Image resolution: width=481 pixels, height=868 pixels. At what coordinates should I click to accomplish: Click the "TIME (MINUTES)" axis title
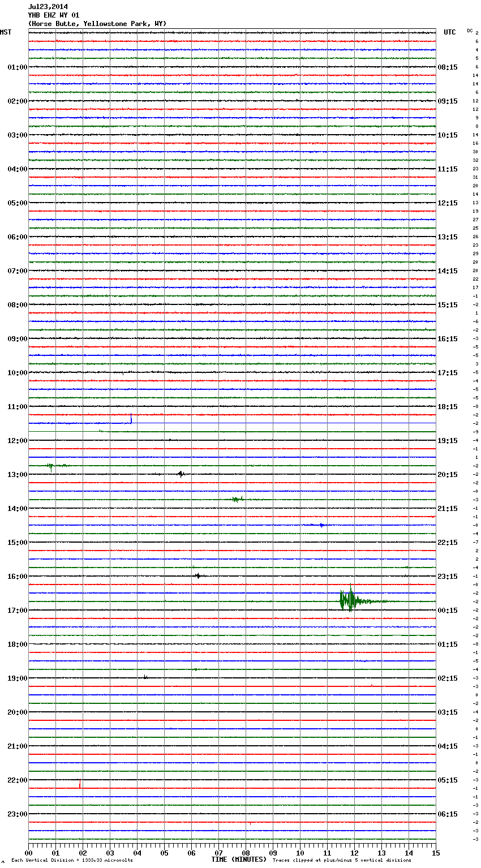point(239,860)
